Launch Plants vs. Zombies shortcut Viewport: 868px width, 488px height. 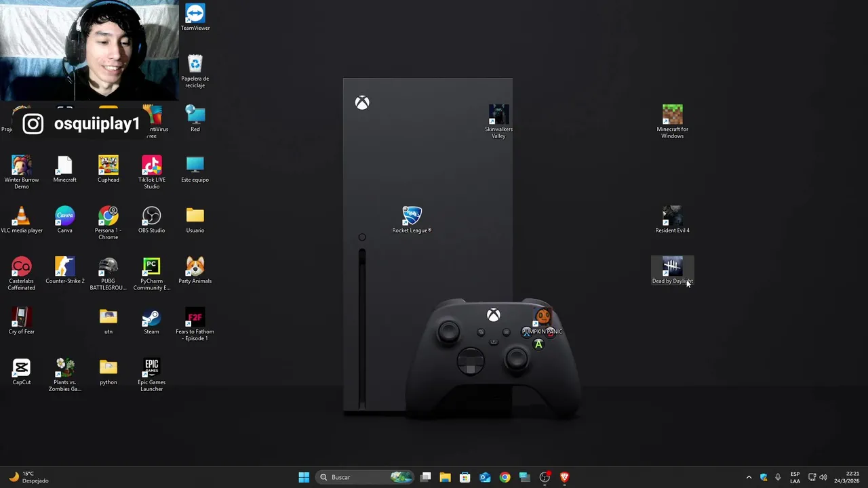65,375
